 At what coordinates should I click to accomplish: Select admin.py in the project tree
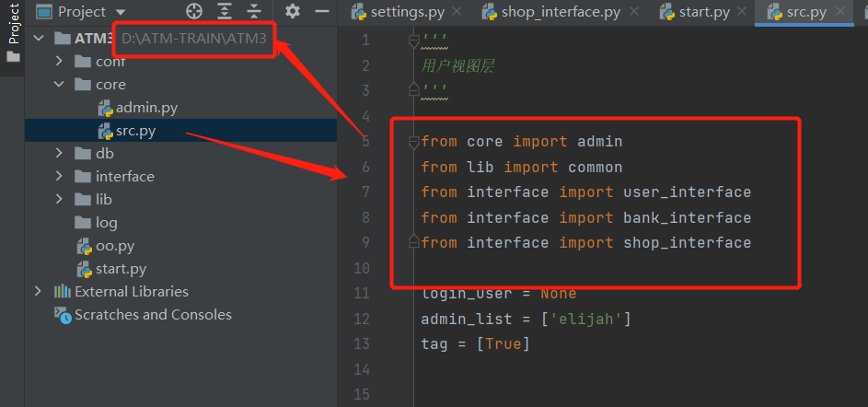[x=146, y=108]
